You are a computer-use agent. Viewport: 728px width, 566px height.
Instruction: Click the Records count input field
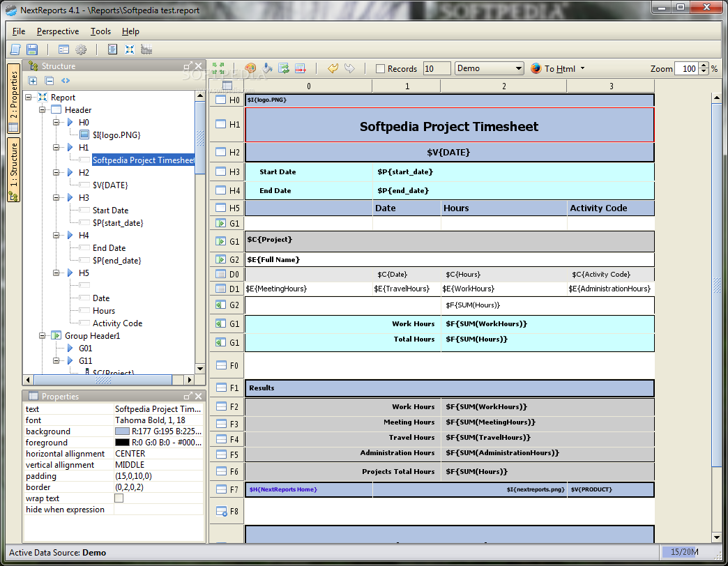click(x=437, y=69)
